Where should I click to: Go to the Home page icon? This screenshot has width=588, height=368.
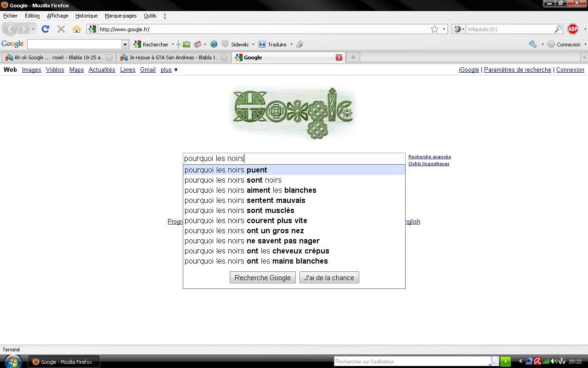(x=77, y=29)
